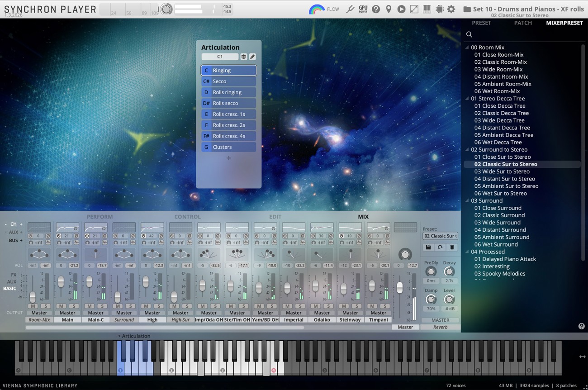Collapse the 04 Processed preset group
Screen dimensions: 588x390
pos(466,252)
